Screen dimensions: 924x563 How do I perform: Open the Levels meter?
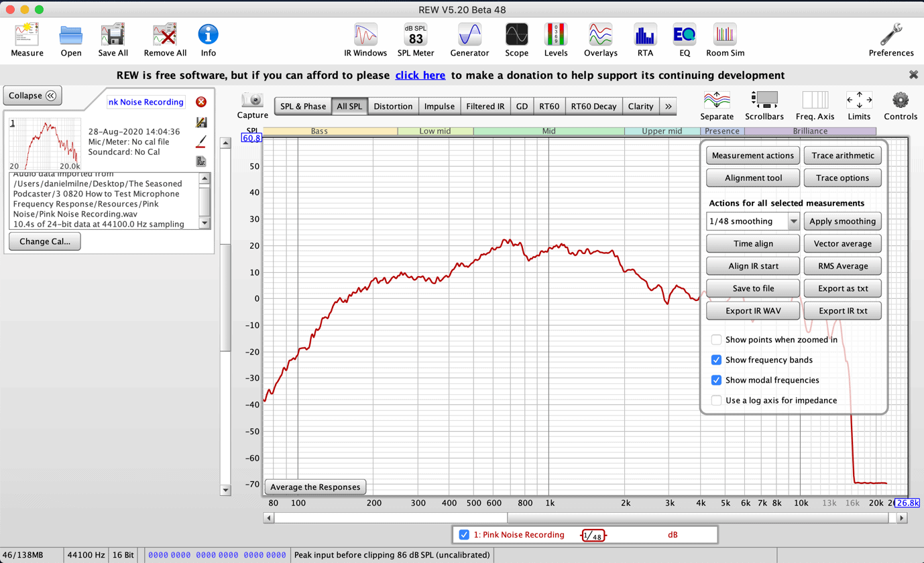coord(555,39)
